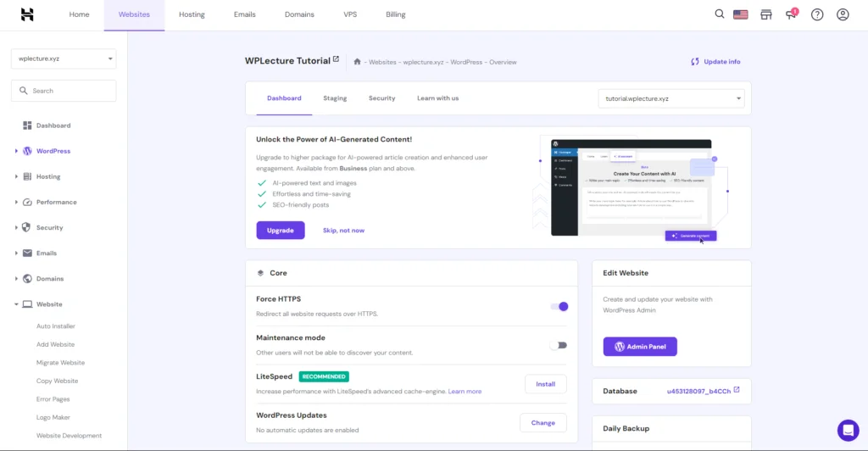Click the Performance gauge icon in sidebar

(27, 202)
